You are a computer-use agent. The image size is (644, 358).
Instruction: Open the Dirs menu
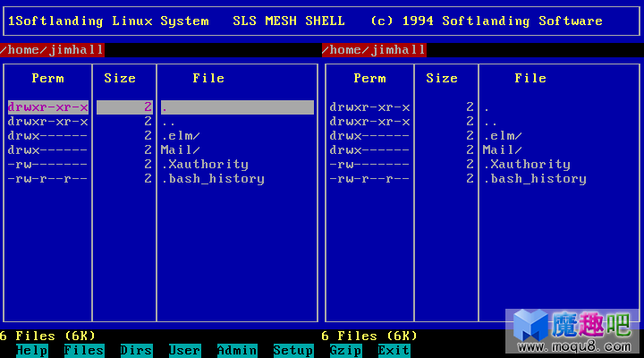pyautogui.click(x=136, y=350)
